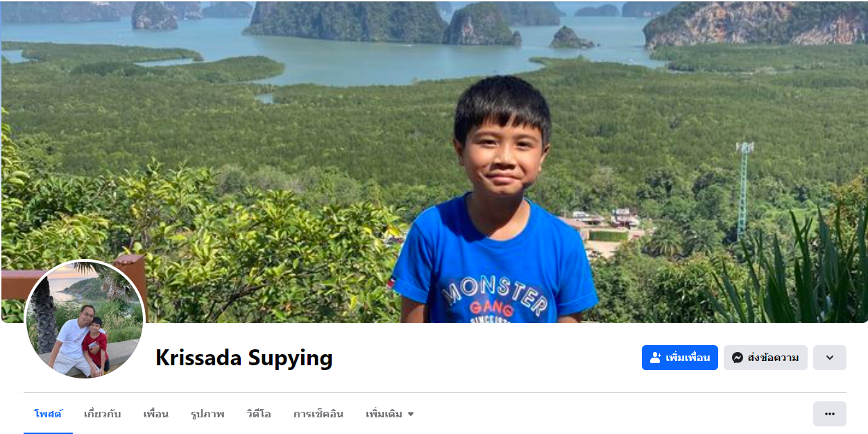Click the เพิ่มเพื่อน button label
Screen dimensions: 868x434
click(688, 358)
